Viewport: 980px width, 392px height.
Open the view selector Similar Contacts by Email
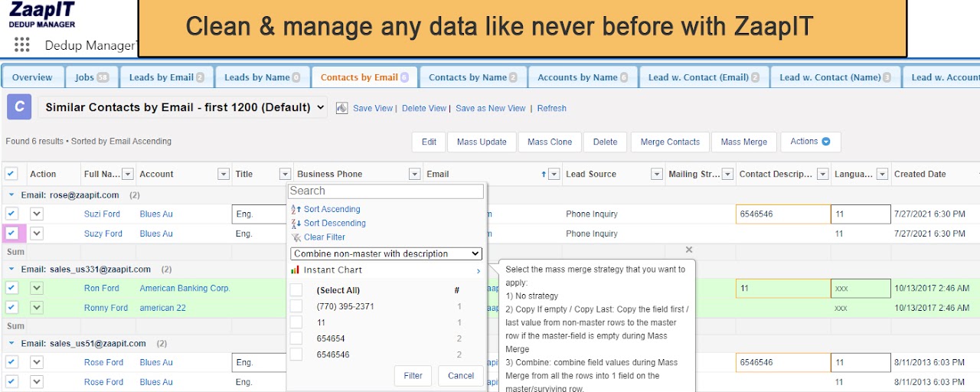click(183, 108)
